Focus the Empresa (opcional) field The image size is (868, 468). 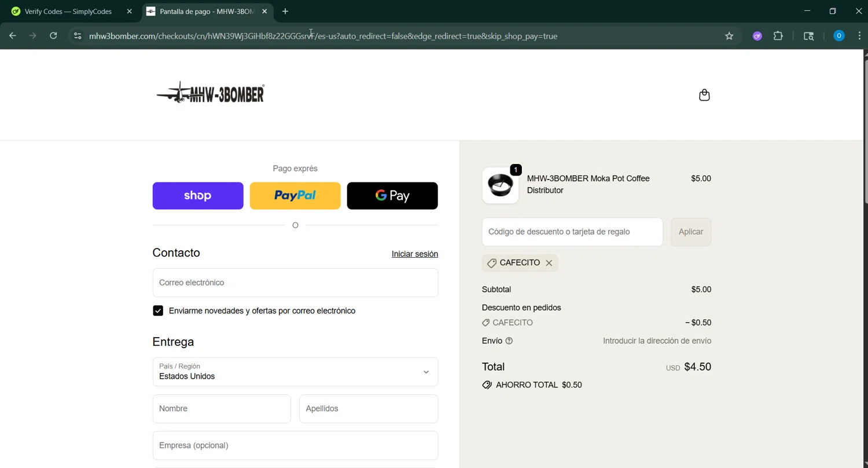click(x=295, y=445)
